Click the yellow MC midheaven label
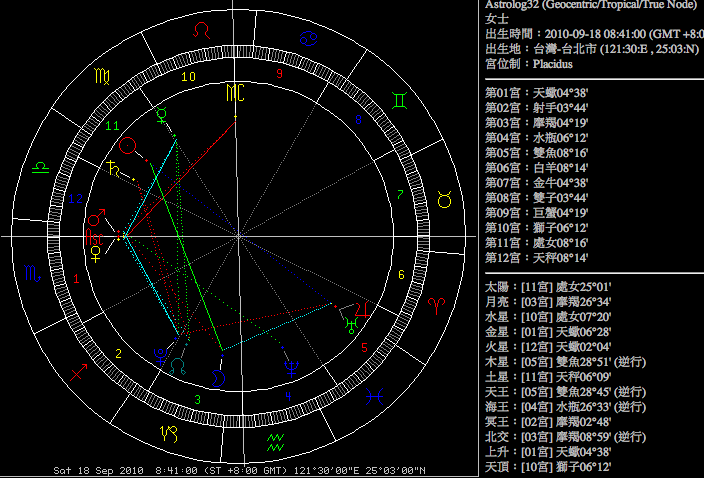 point(235,93)
